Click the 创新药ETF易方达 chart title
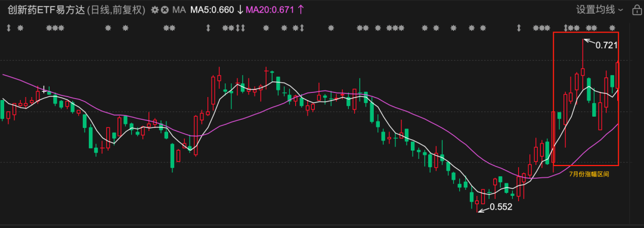 pos(47,10)
